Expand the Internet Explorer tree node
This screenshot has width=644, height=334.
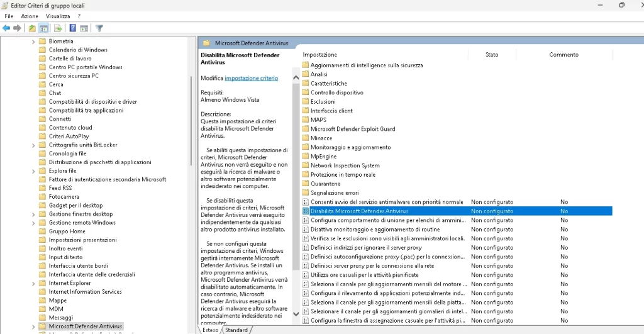point(33,284)
